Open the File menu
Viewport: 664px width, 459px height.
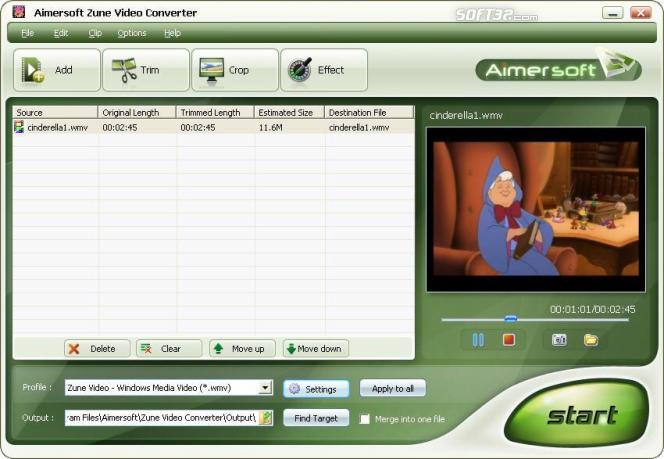(x=28, y=33)
